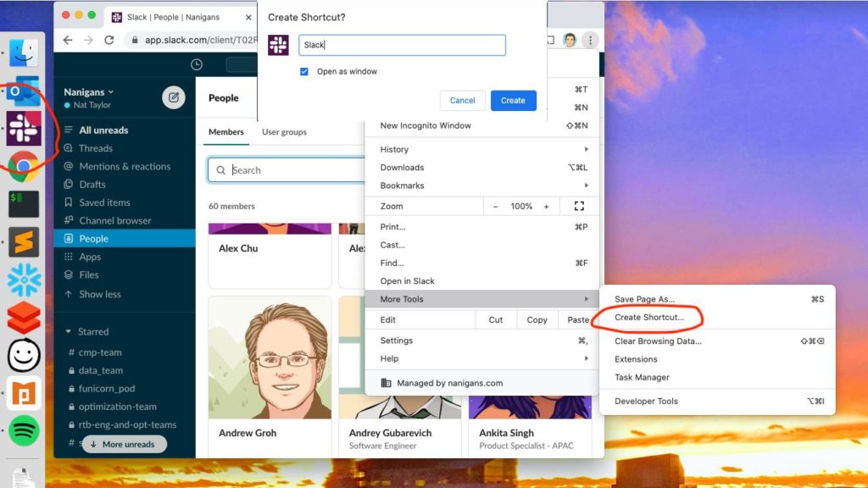868x488 pixels.
Task: Go back in Chrome
Action: [x=68, y=40]
